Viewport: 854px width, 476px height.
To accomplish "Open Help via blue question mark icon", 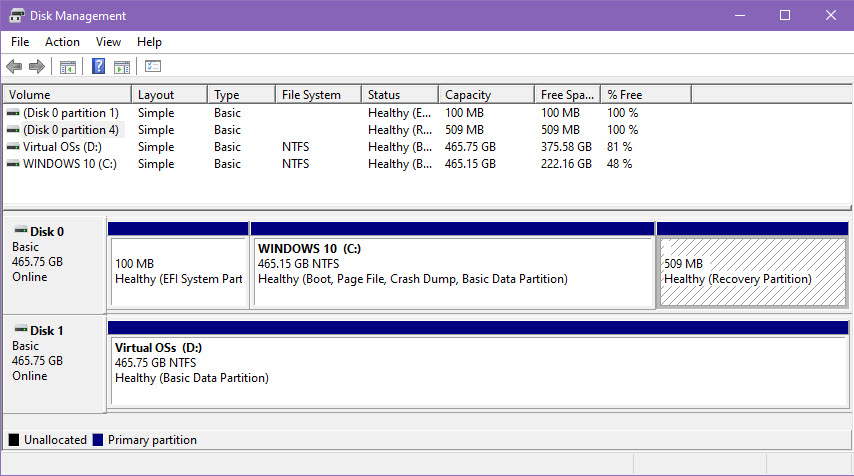I will click(99, 67).
